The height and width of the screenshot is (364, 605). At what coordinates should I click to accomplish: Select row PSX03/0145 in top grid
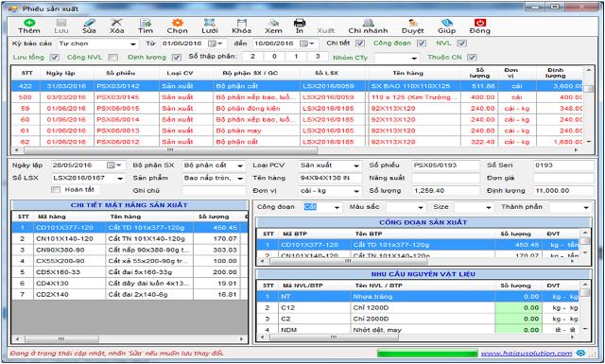coord(297,97)
